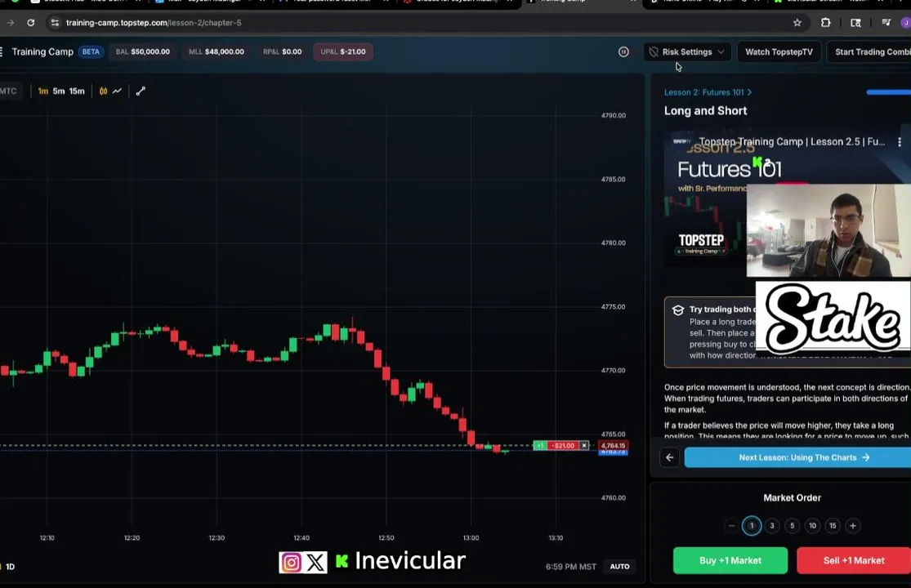The width and height of the screenshot is (911, 588).
Task: Click the Buy +1 Market button
Action: click(x=730, y=560)
